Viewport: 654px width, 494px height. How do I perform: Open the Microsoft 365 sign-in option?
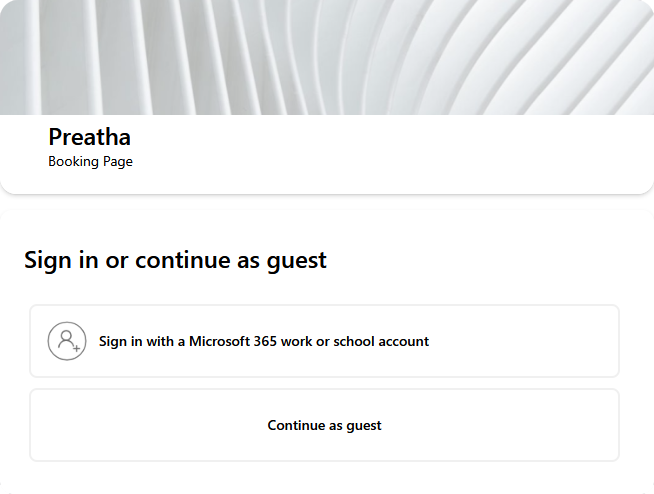tap(264, 341)
